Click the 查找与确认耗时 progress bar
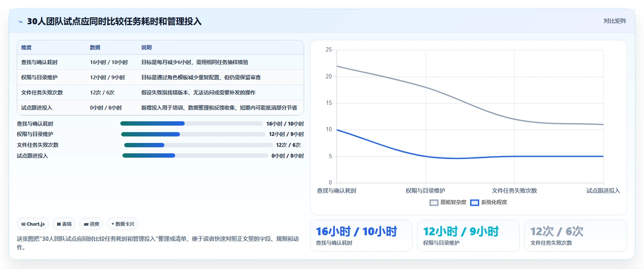This screenshot has width=644, height=269. (192, 123)
